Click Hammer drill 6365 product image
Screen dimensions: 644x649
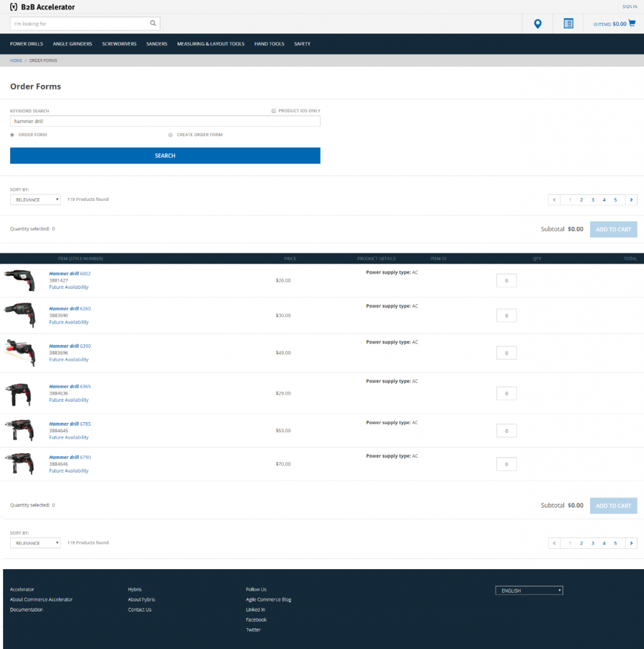(18, 394)
